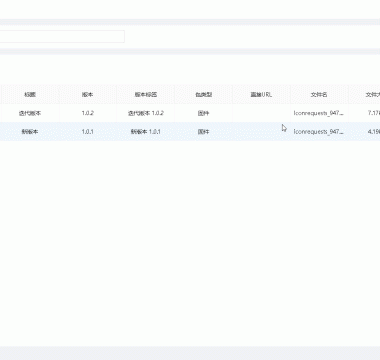Click the 迭代版本 1.0.2 tag cell
The height and width of the screenshot is (360, 380).
(x=146, y=113)
